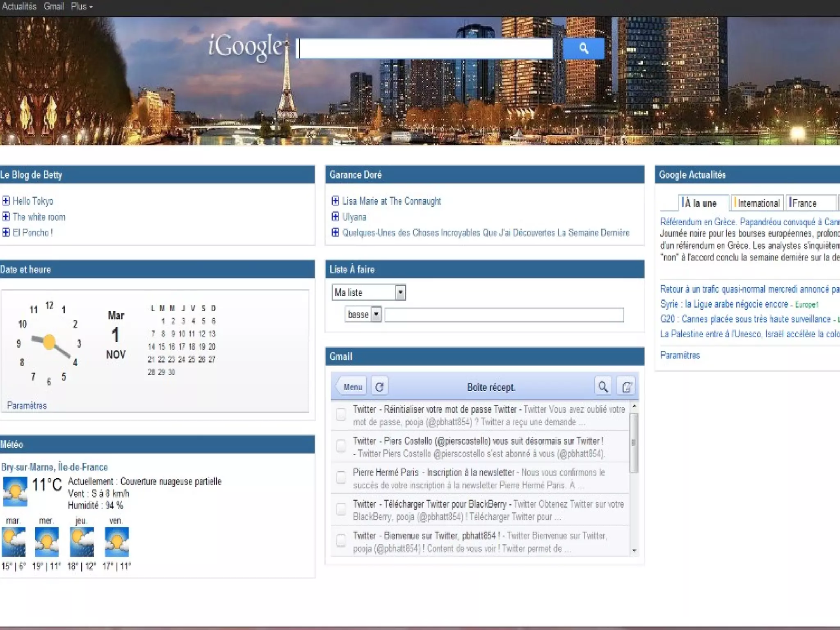Switch to the International news tab

coord(758,203)
